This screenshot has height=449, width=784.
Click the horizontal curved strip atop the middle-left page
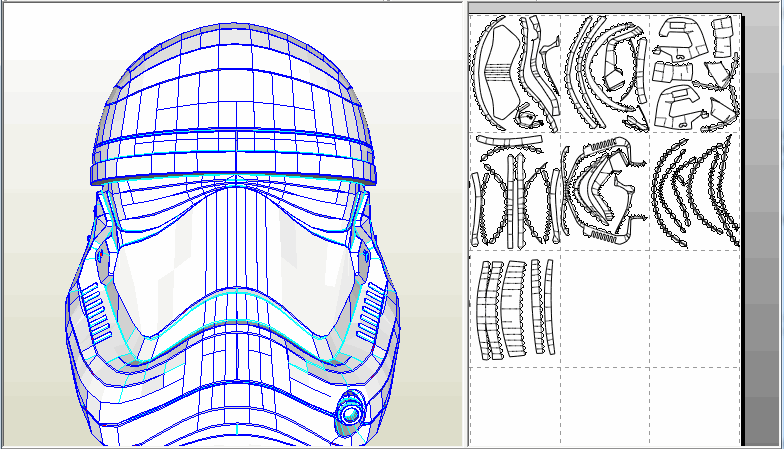pyautogui.click(x=510, y=140)
